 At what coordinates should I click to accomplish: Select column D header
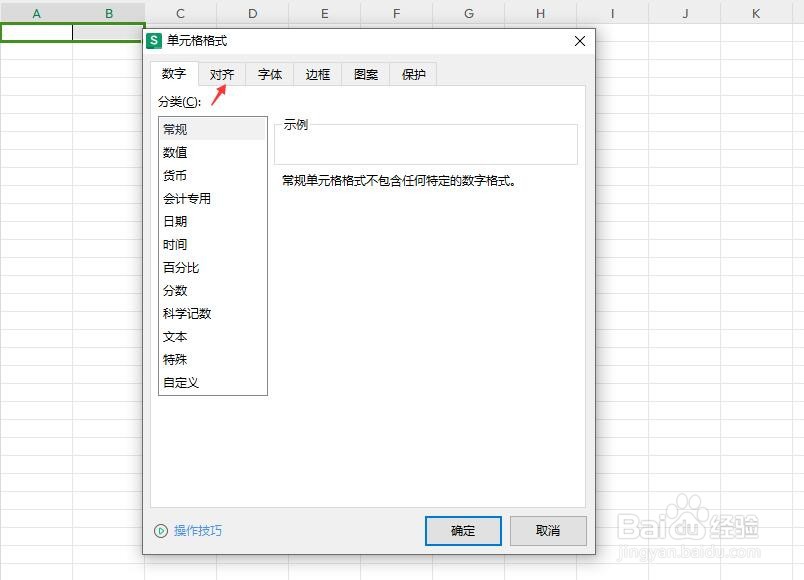pos(252,14)
